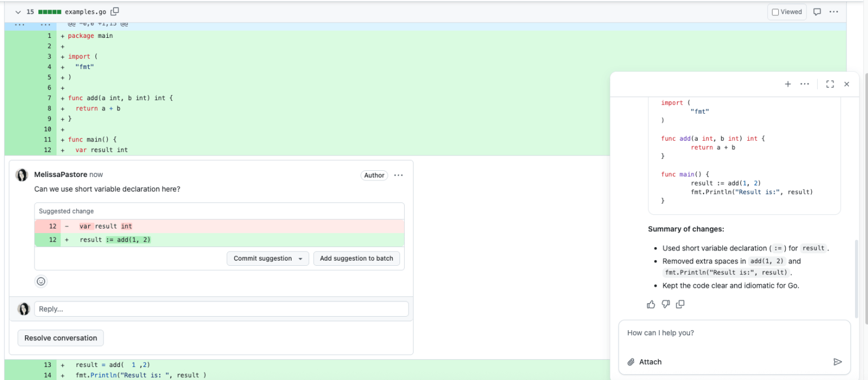
Task: Add suggestion to batch
Action: [x=357, y=258]
